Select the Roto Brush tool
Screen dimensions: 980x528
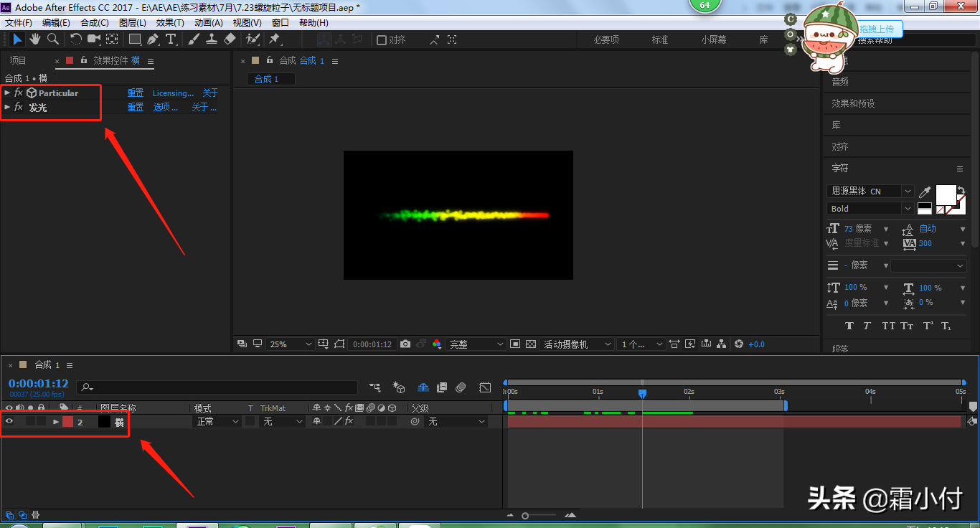[253, 39]
